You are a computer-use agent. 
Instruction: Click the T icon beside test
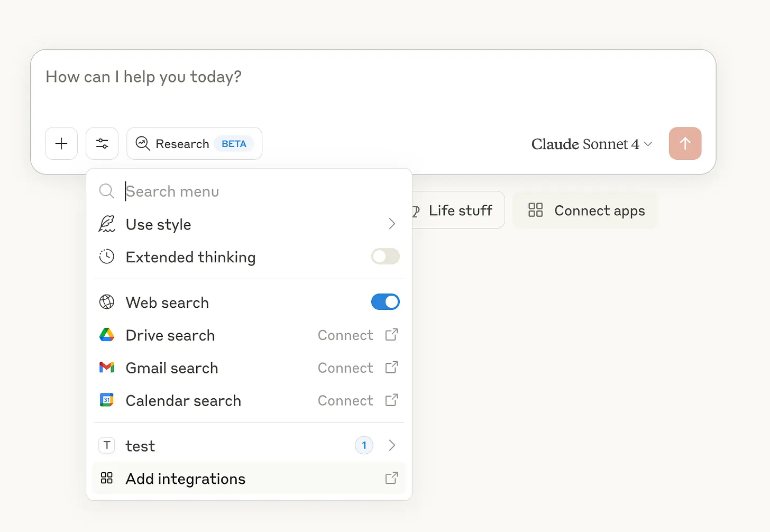(x=107, y=445)
